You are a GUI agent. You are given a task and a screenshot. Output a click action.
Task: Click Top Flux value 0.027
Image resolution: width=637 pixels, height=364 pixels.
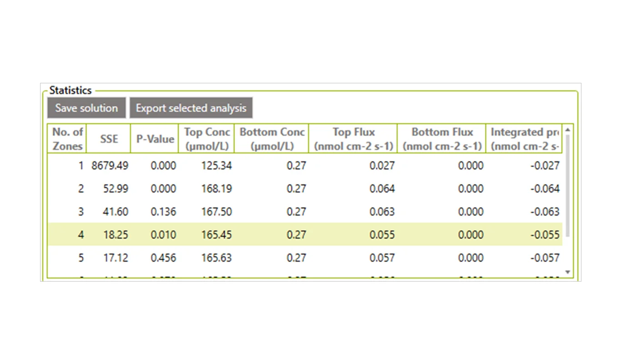click(382, 166)
